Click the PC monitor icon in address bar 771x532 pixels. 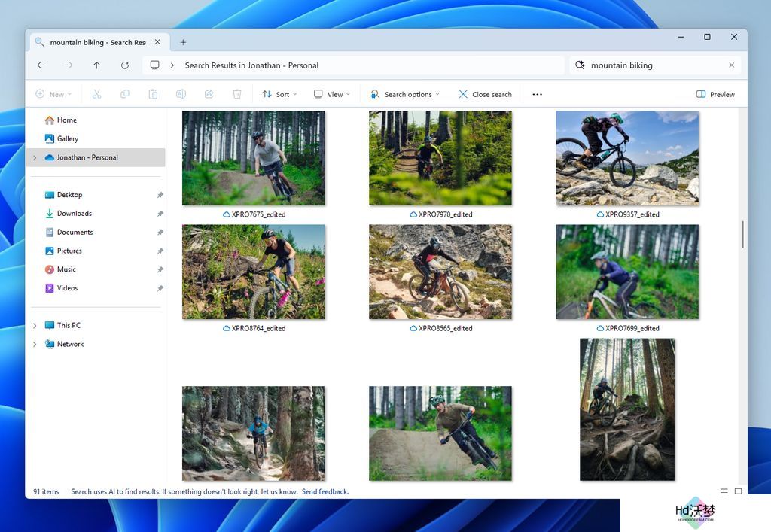pos(155,65)
